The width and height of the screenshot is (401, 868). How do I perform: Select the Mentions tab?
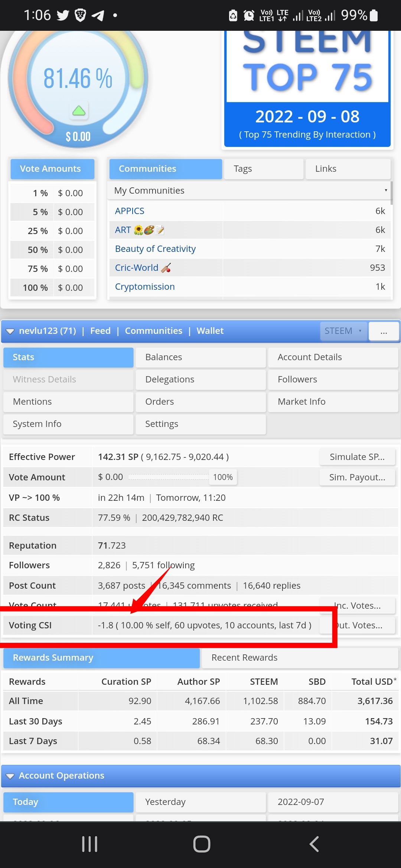point(68,402)
